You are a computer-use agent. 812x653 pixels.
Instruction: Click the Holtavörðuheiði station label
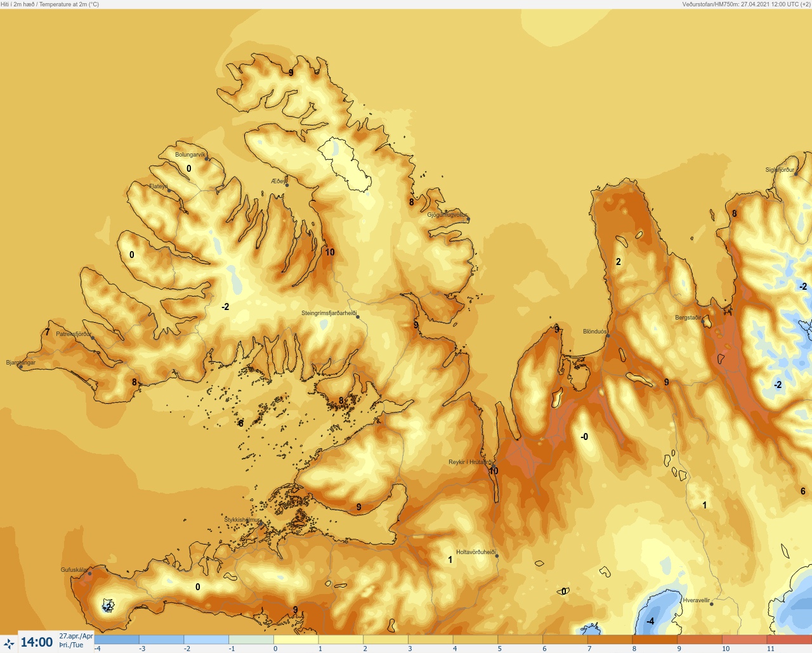pos(476,552)
